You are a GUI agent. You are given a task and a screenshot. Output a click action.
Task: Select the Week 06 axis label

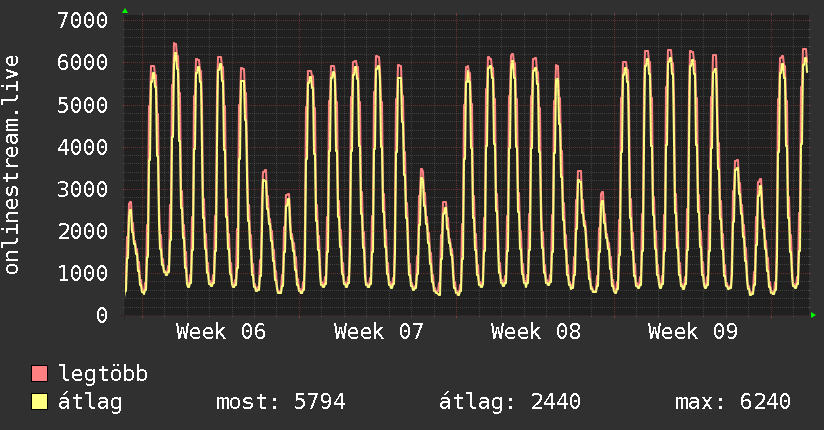(221, 332)
